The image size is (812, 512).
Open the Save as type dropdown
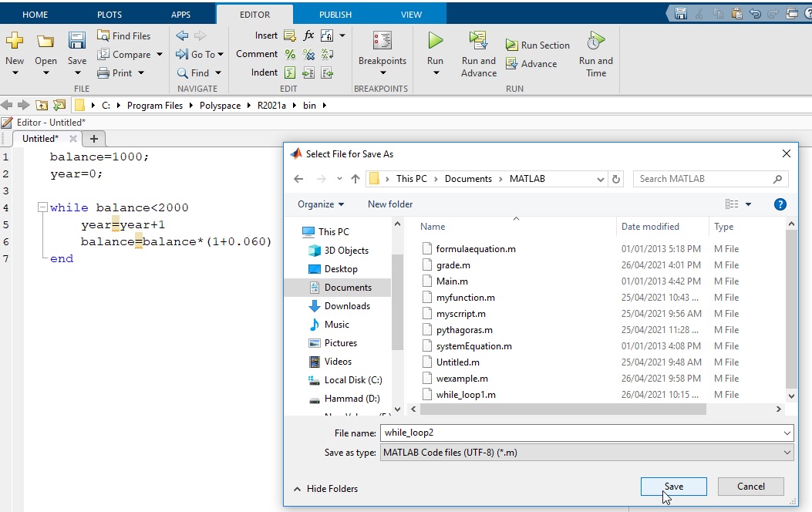787,452
